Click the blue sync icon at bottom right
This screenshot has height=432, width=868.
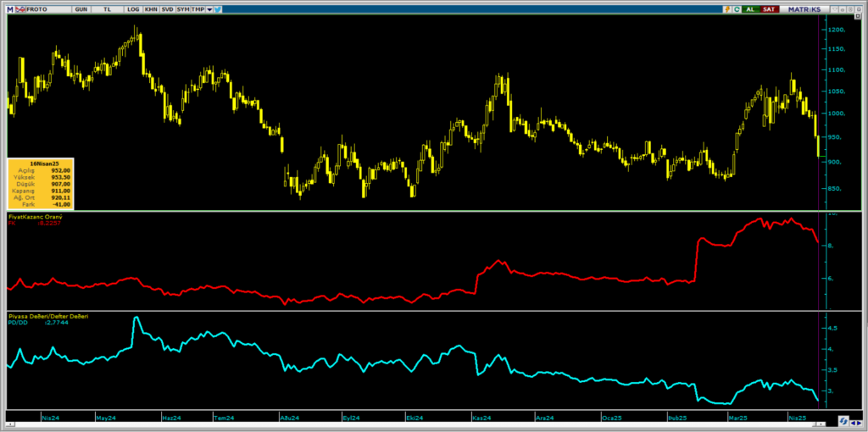(x=843, y=421)
